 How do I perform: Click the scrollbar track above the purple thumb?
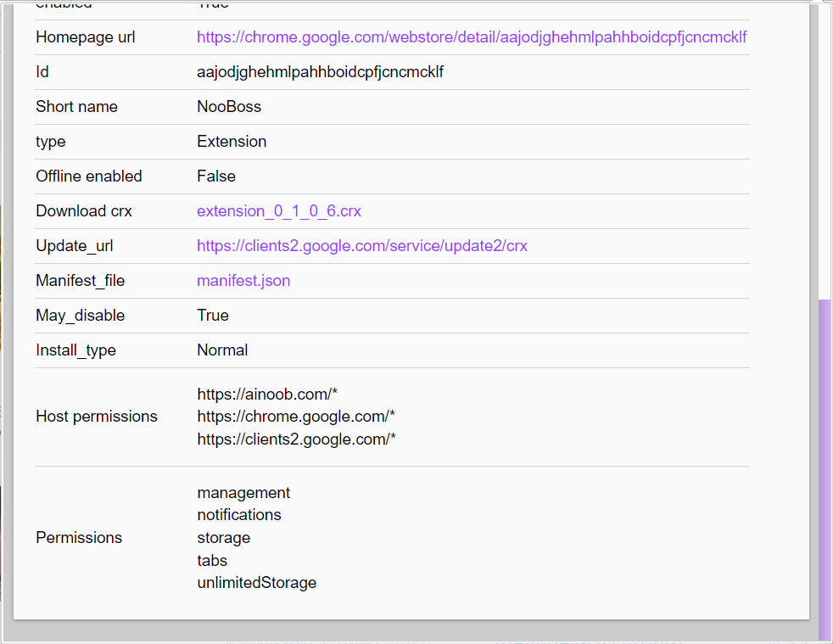pyautogui.click(x=825, y=151)
